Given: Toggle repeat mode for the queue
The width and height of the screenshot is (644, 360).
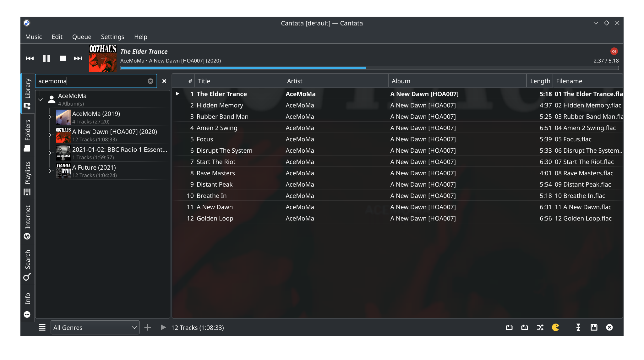Looking at the screenshot, I should point(509,327).
